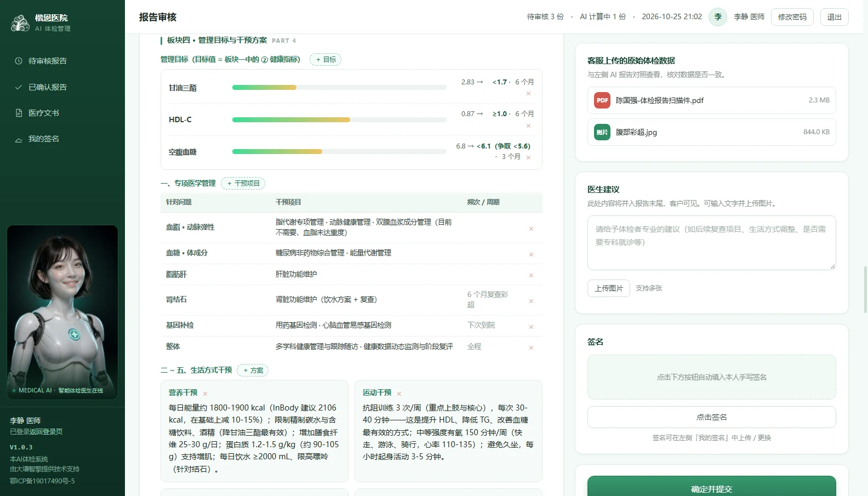Open 医疗文书 in sidebar
Screen dimensions: 868x496
point(62,113)
